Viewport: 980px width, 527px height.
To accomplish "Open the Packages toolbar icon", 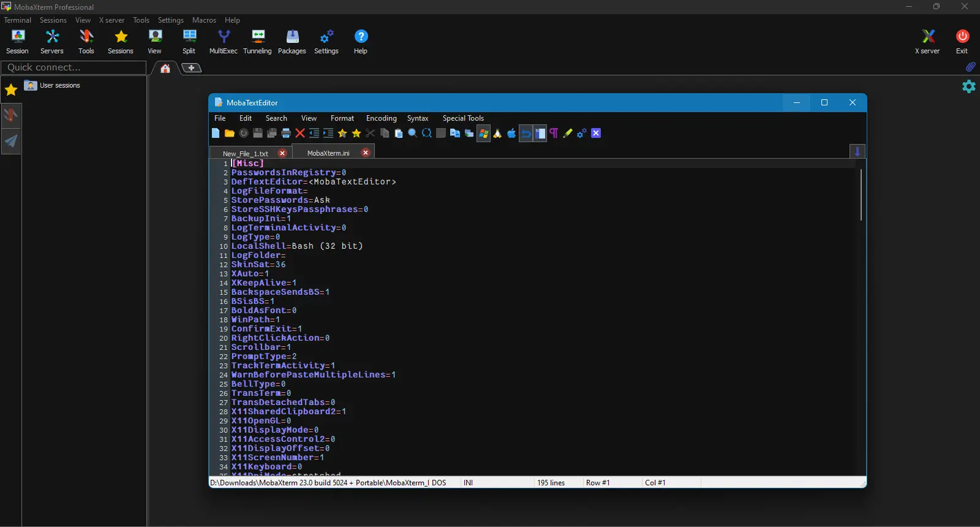I will (292, 42).
